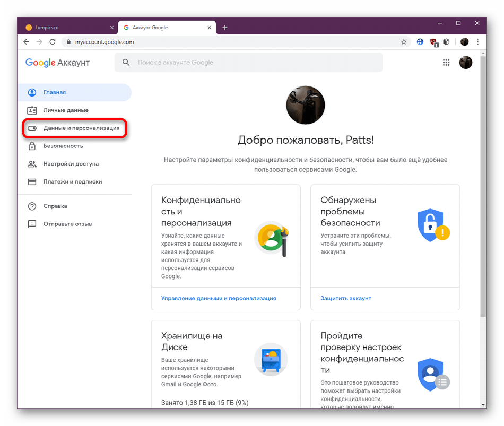Click the security shield warning illustration

(x=433, y=225)
